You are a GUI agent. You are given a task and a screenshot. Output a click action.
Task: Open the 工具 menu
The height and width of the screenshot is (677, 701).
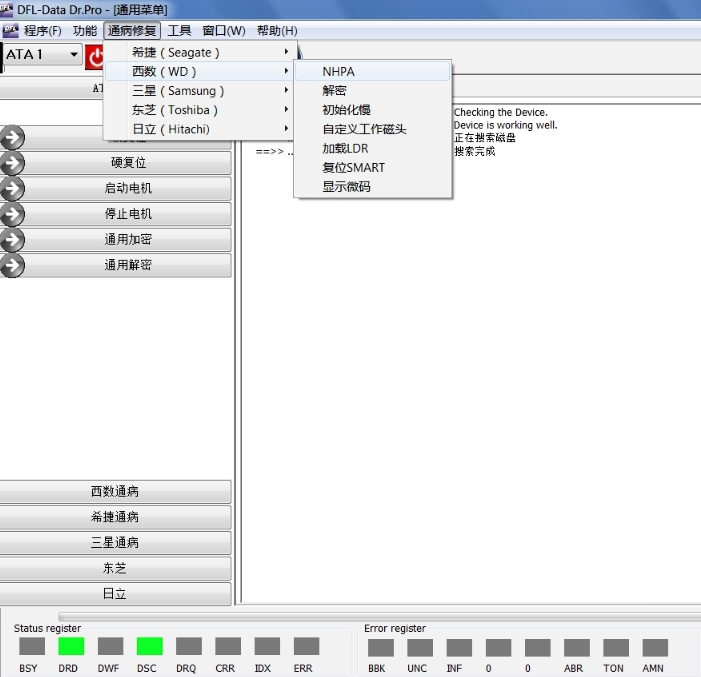click(x=179, y=31)
